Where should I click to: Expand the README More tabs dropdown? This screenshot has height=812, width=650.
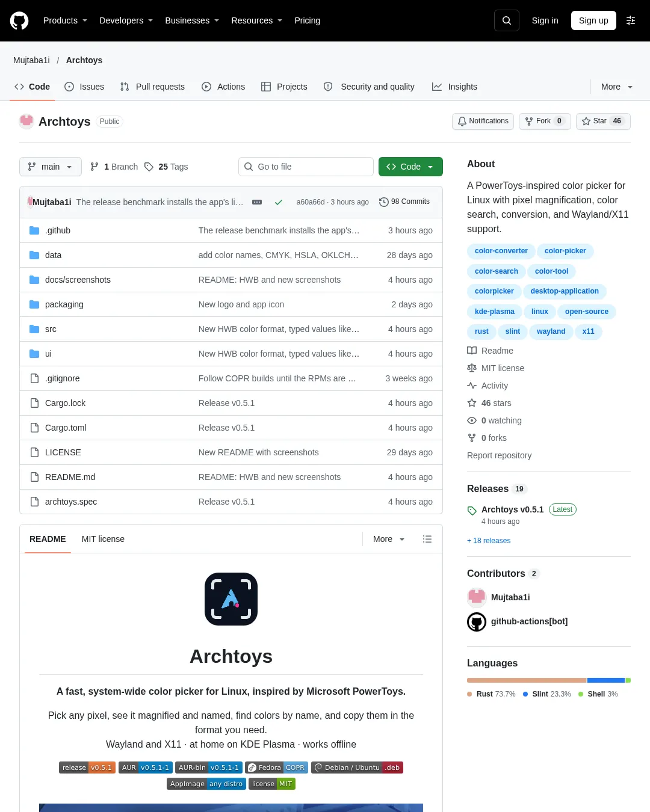[x=389, y=539]
